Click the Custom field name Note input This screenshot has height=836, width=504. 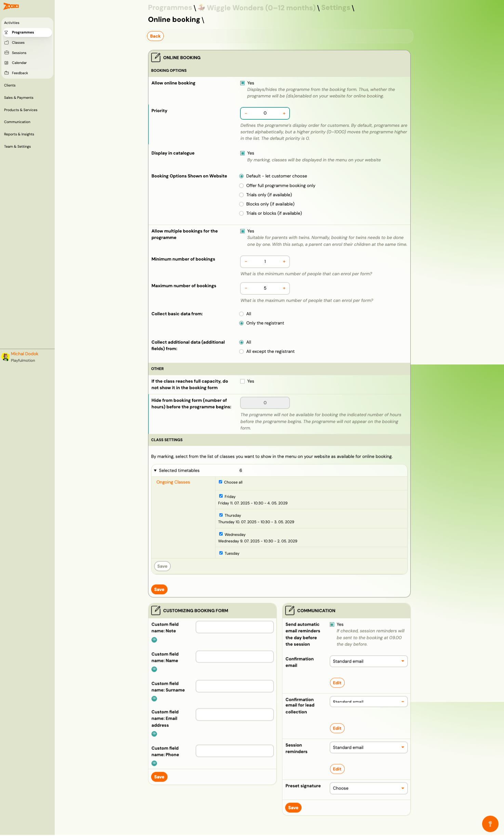click(235, 627)
